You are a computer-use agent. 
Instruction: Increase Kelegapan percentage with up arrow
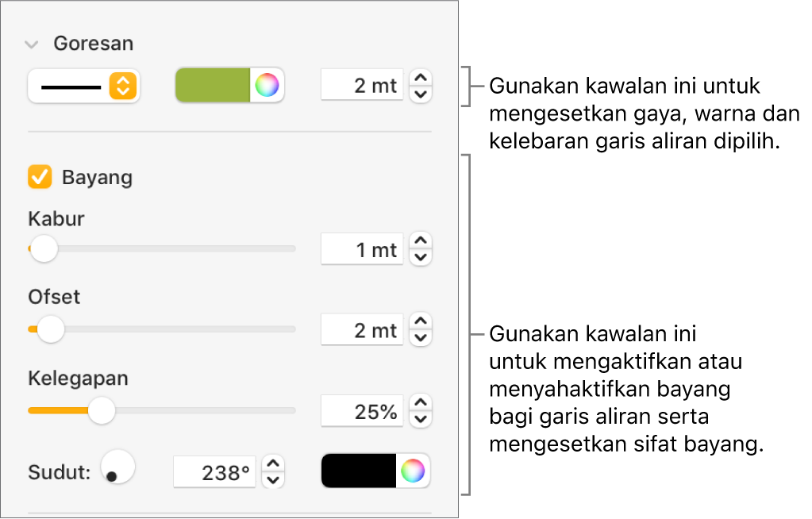pyautogui.click(x=421, y=402)
